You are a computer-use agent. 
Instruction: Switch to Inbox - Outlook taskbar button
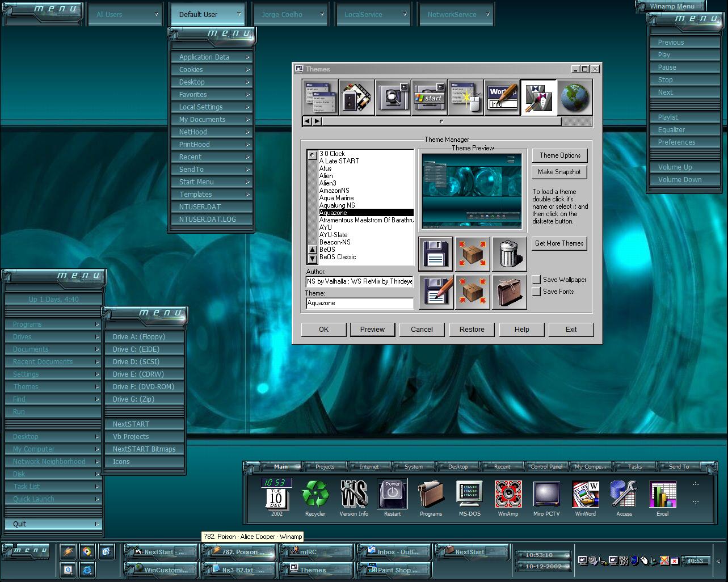pos(394,552)
